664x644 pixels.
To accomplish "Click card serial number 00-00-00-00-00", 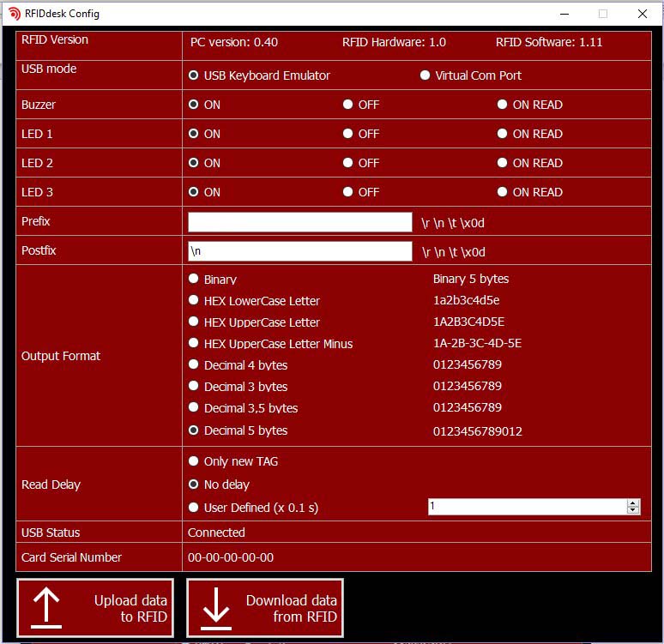I will tap(231, 557).
